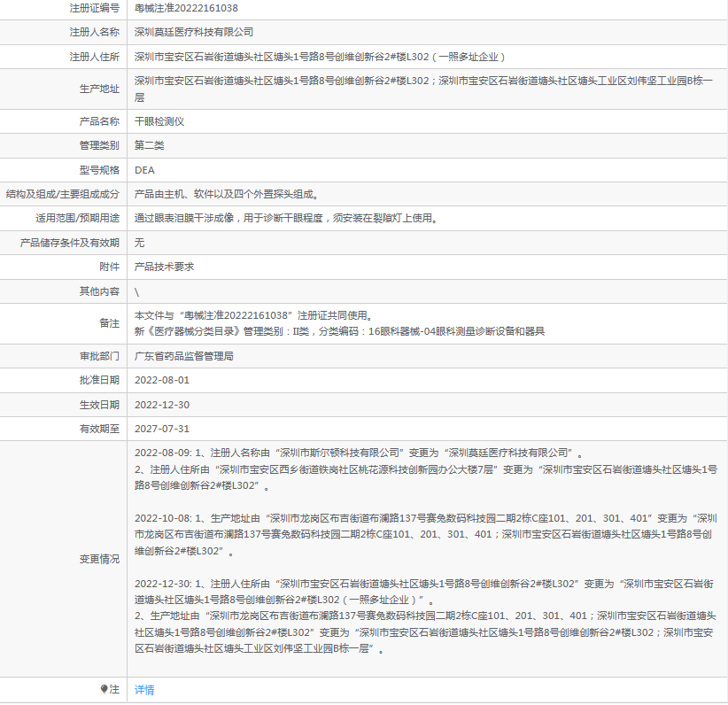Select effective date 2022-12-30 value

(162, 405)
